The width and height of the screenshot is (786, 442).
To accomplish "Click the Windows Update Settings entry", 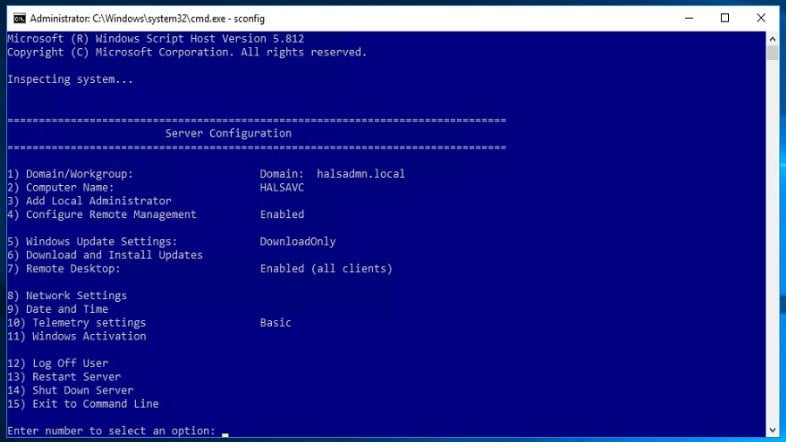I will coord(92,241).
